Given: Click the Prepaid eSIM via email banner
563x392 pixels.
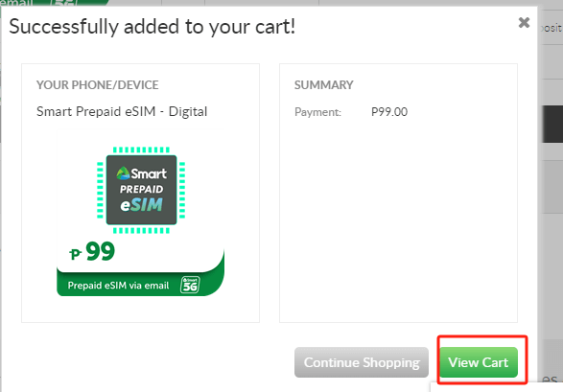Looking at the screenshot, I should (x=140, y=285).
